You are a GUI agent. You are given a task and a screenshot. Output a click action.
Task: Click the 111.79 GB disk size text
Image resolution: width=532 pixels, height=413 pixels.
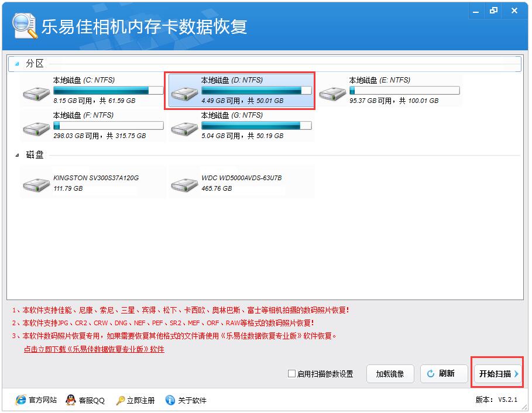coord(68,188)
